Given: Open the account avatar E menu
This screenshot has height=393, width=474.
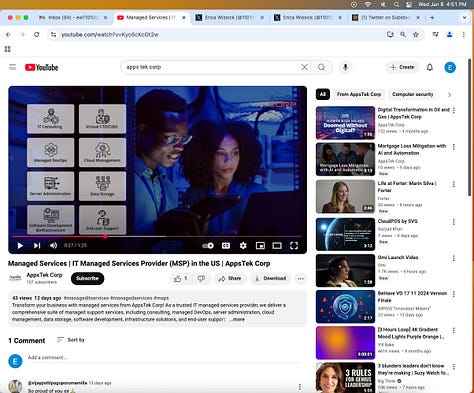Looking at the screenshot, I should click(450, 67).
